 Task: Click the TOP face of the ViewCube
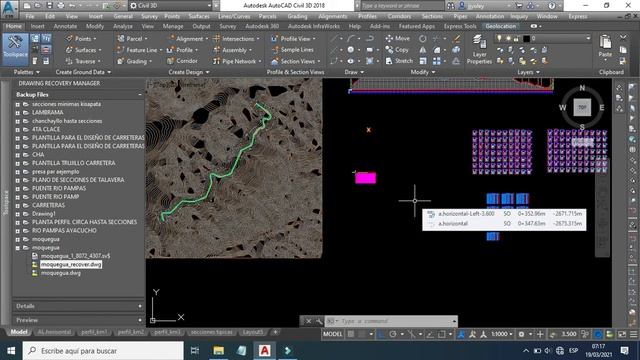tap(582, 107)
